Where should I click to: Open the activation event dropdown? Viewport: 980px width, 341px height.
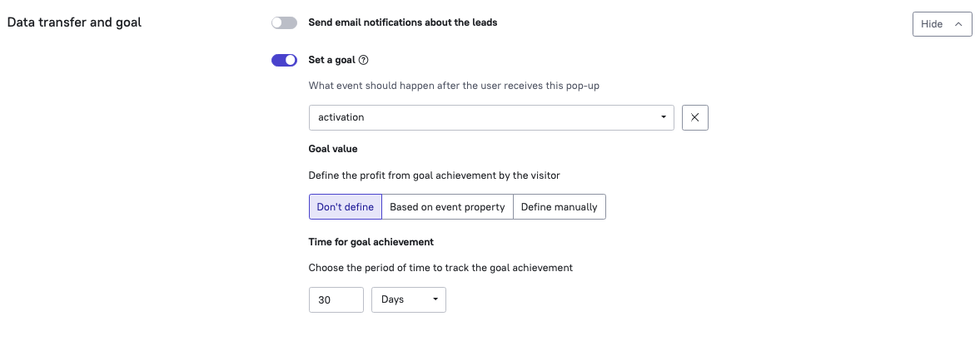coord(491,117)
